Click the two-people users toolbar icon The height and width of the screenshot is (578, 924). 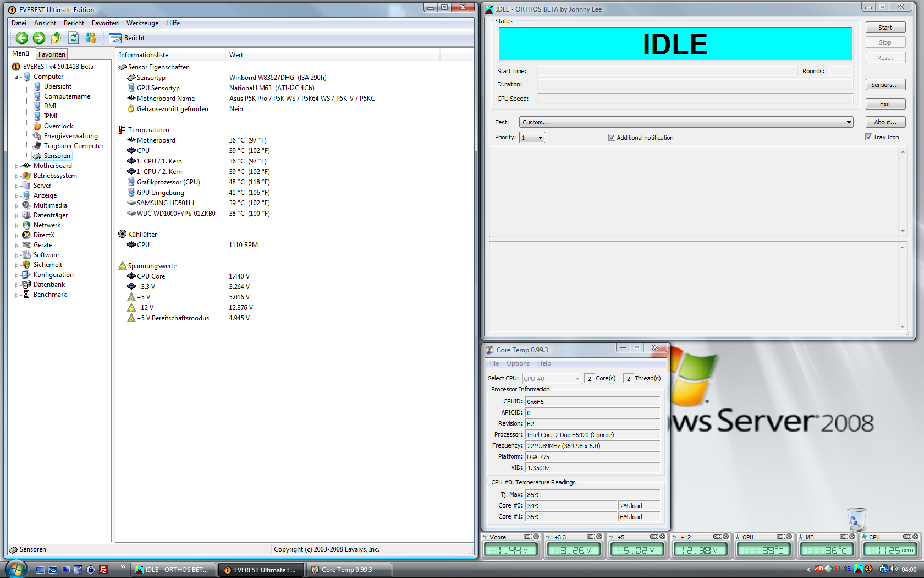(91, 38)
